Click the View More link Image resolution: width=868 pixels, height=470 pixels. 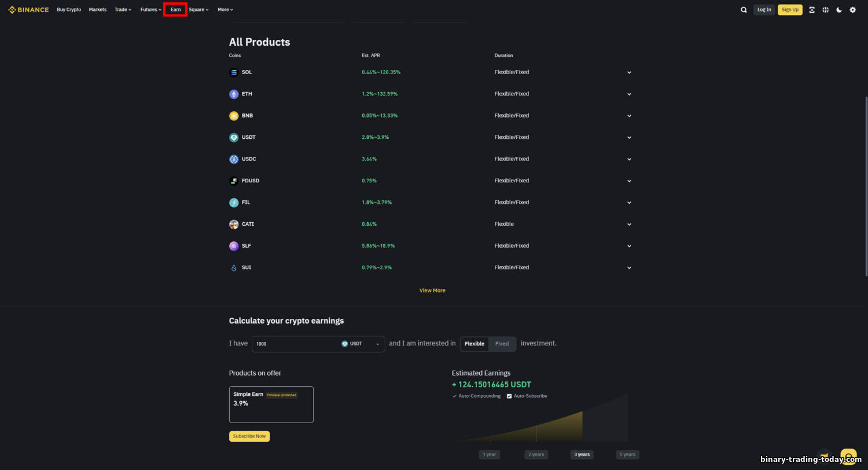pos(432,291)
